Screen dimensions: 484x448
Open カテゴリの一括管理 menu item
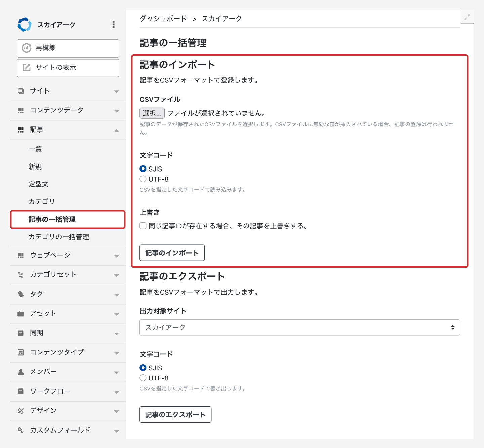[x=59, y=237]
